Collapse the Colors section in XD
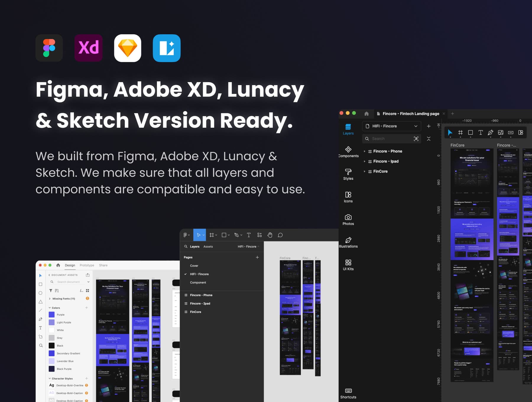The height and width of the screenshot is (402, 532). [x=50, y=308]
